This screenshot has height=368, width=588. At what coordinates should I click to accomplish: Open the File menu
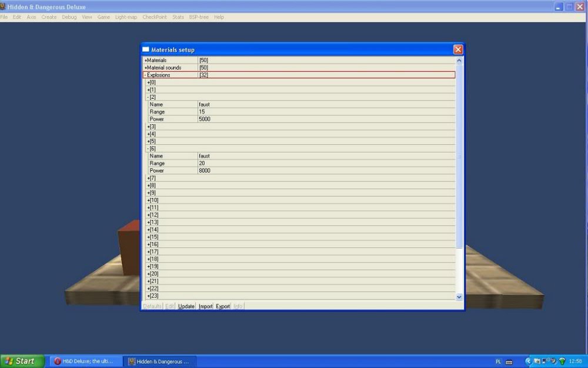(4, 17)
